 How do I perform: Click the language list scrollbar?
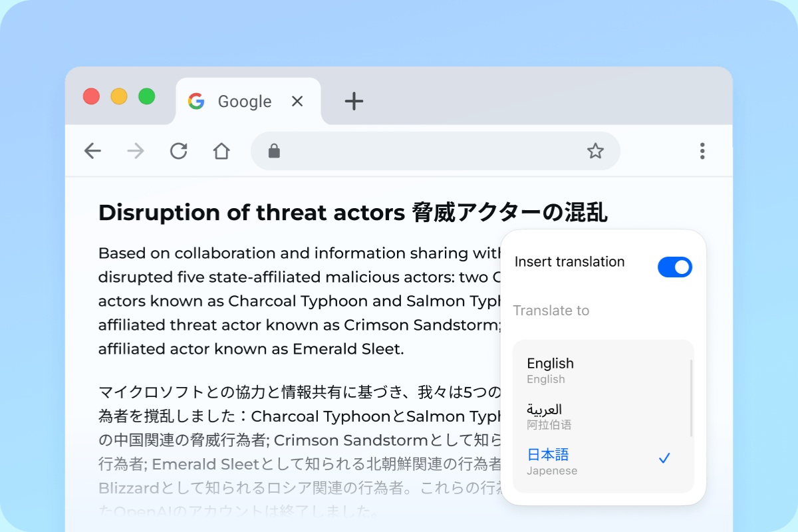click(692, 398)
